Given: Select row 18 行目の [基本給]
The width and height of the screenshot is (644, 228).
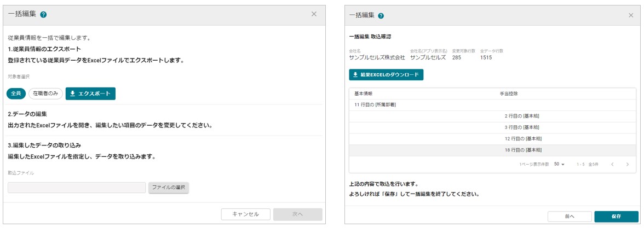Looking at the screenshot, I should [492, 150].
